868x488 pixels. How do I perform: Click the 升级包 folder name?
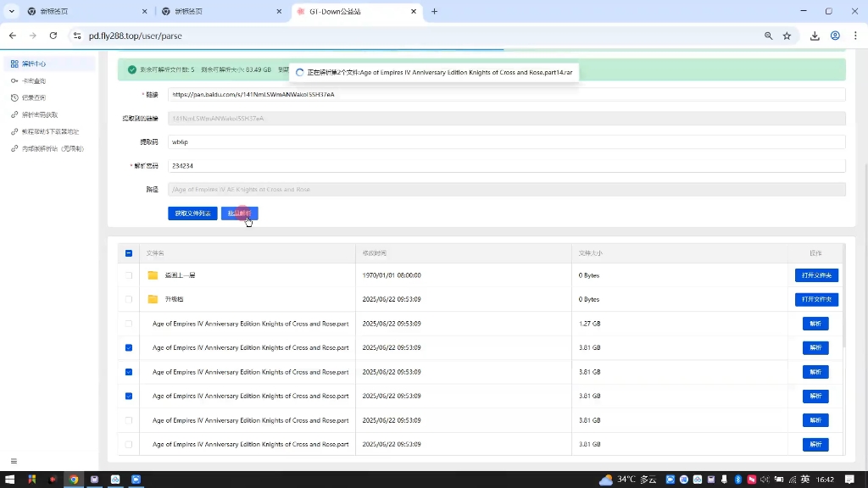coord(174,299)
